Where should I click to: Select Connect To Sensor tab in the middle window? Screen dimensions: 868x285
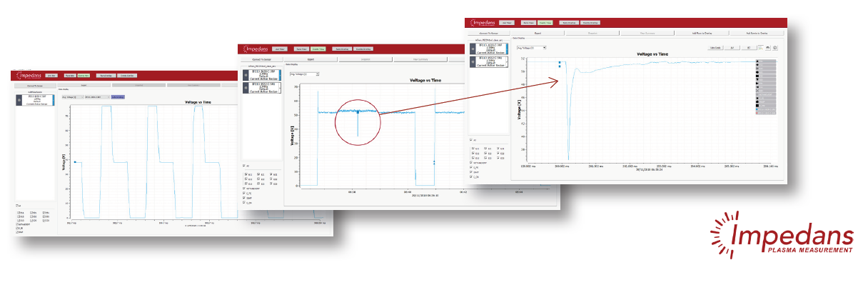(261, 59)
